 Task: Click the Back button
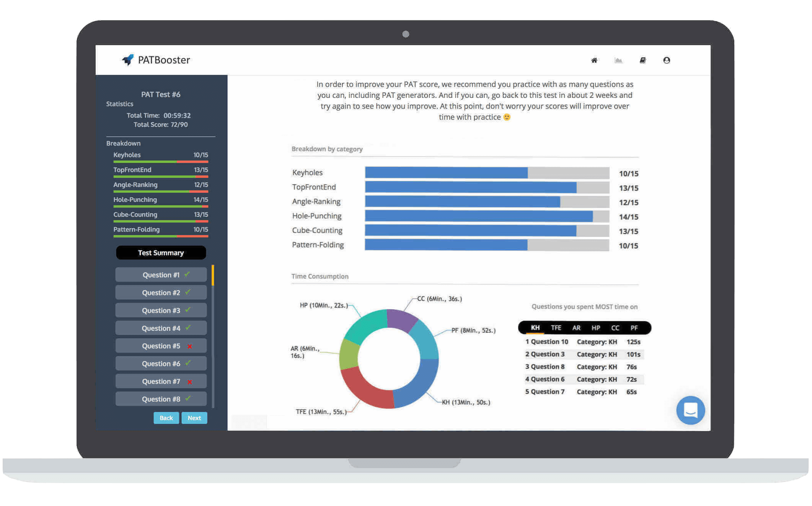point(166,418)
